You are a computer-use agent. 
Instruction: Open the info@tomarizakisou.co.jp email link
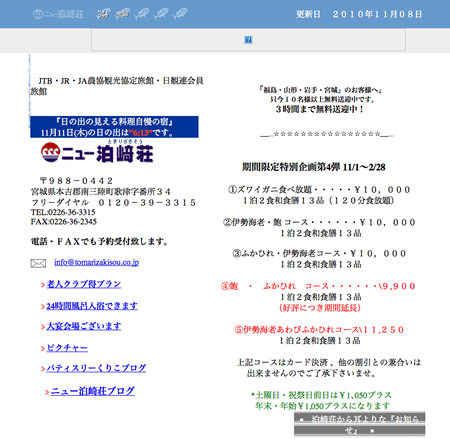click(96, 262)
